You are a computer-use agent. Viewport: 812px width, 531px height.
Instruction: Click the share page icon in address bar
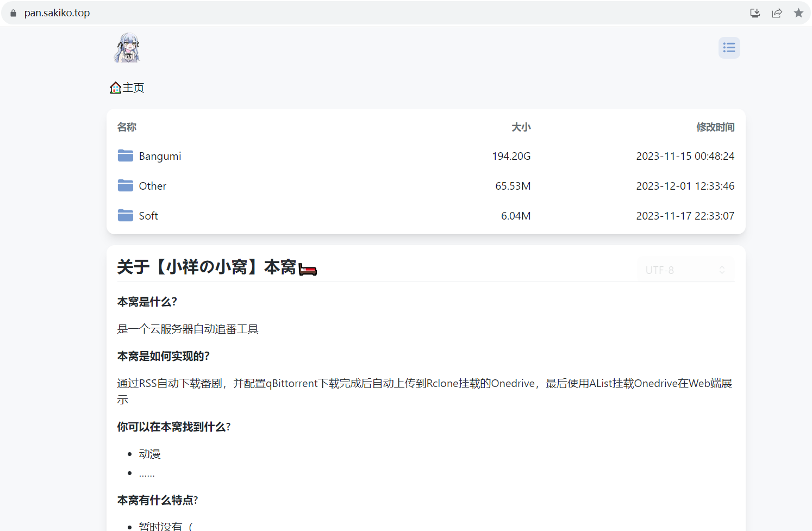pyautogui.click(x=777, y=13)
